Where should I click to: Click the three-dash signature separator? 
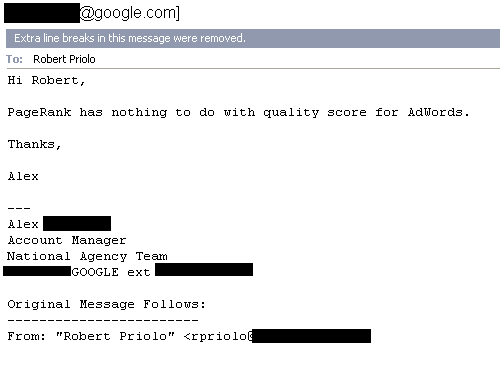coord(19,208)
